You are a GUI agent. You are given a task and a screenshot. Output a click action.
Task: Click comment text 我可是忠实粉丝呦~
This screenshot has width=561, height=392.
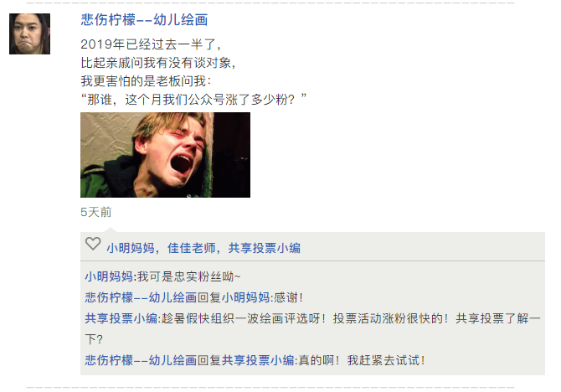pyautogui.click(x=189, y=276)
